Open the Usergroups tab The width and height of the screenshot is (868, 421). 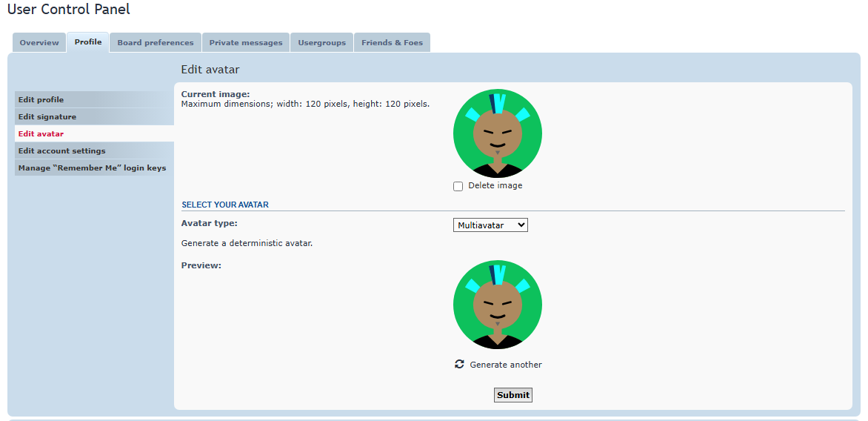(321, 43)
